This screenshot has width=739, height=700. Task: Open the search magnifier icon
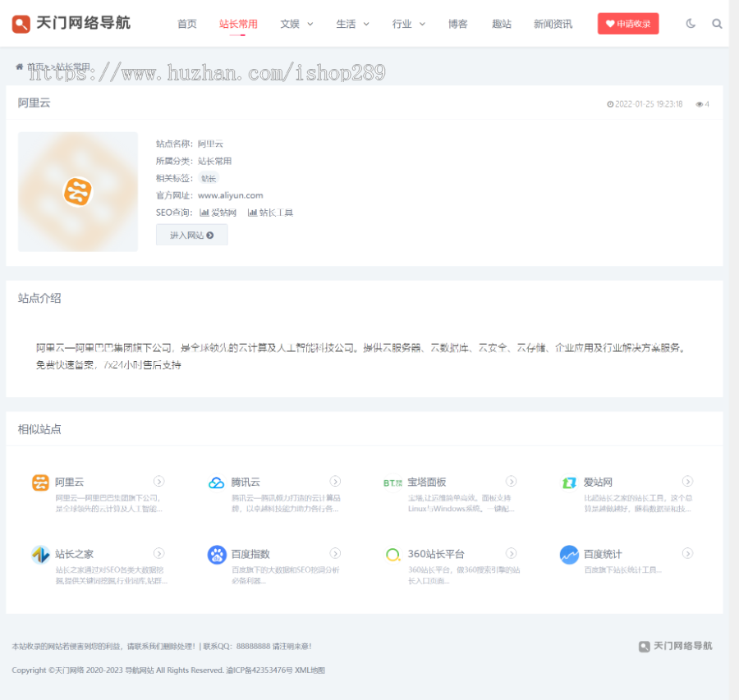point(717,24)
